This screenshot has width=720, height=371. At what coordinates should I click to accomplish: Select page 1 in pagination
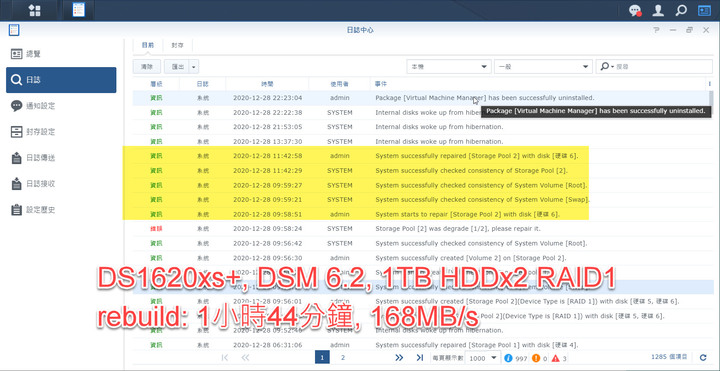(x=322, y=357)
